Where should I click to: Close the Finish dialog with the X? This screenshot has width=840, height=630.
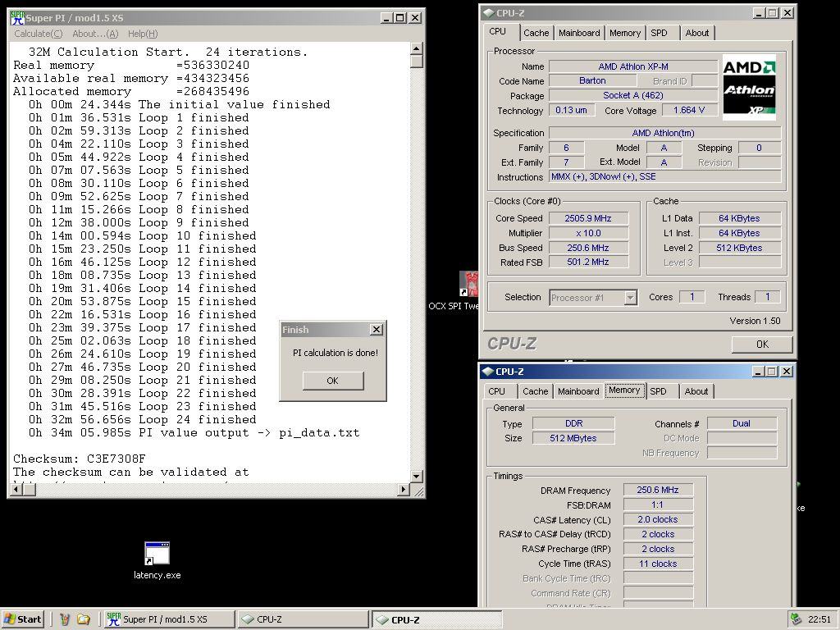click(377, 330)
